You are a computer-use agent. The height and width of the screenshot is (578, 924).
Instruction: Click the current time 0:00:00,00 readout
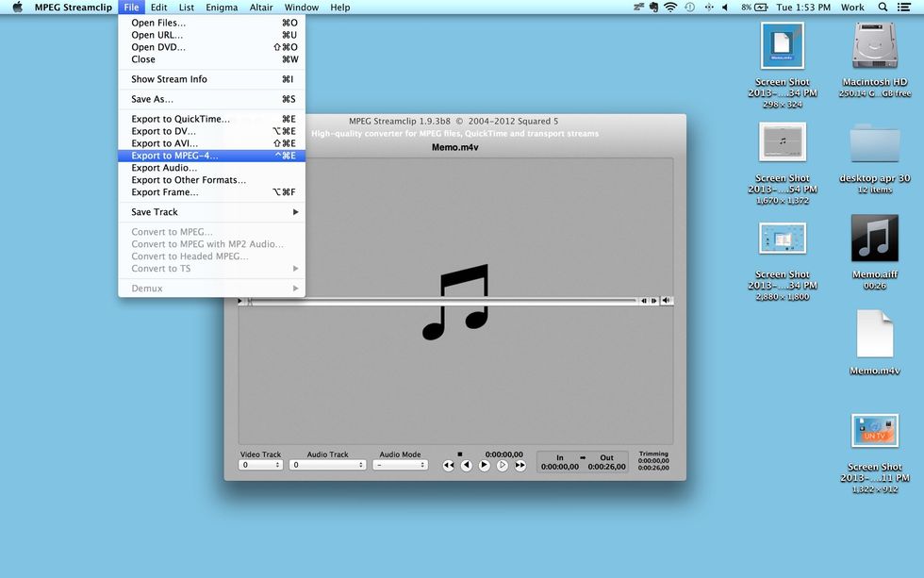(503, 454)
